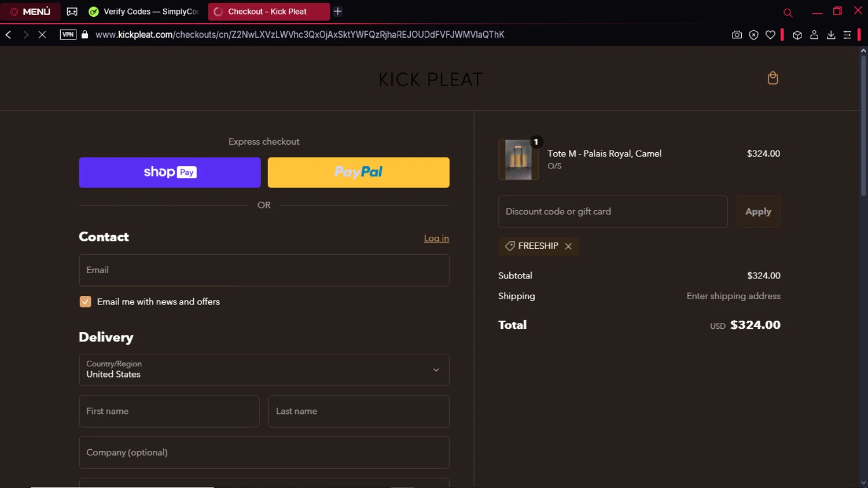The image size is (868, 488).
Task: Pay with Shop Pay express button
Action: point(170,173)
